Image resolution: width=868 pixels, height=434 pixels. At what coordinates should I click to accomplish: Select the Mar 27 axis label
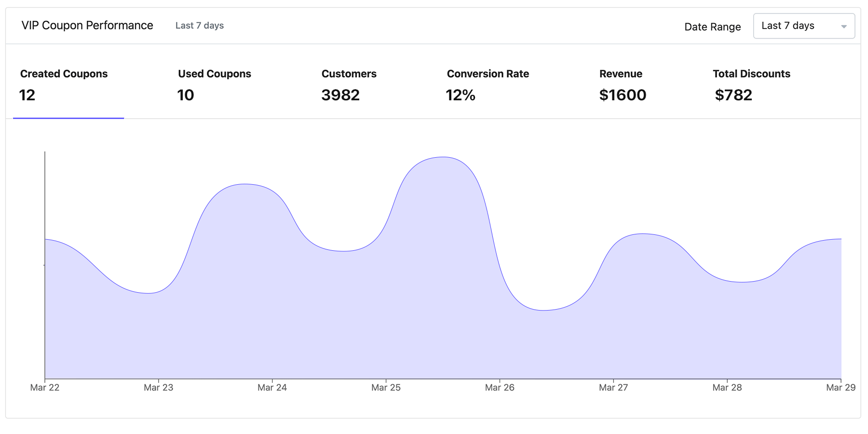coord(613,388)
